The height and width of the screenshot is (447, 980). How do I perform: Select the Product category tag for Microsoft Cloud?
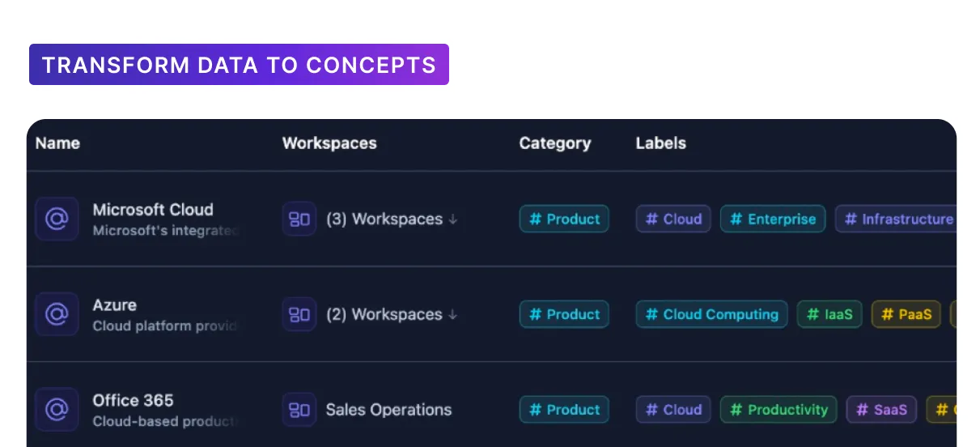(564, 219)
